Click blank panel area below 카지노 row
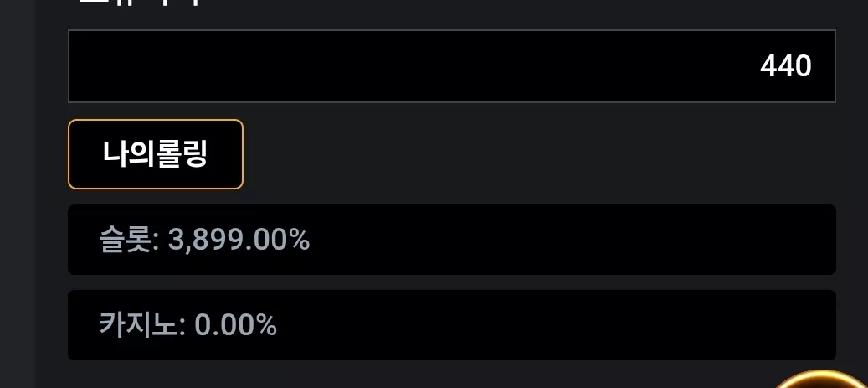This screenshot has height=388, width=868. coord(388,375)
